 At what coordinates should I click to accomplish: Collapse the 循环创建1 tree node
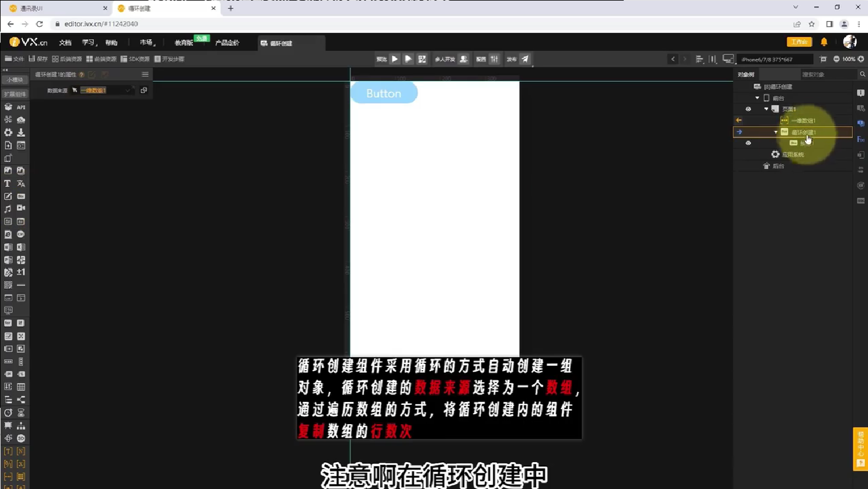tap(776, 132)
